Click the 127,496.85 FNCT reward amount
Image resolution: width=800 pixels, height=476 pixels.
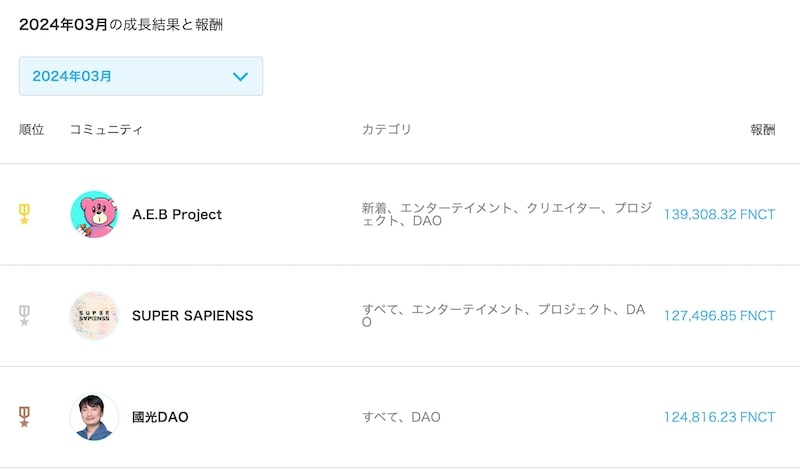[x=719, y=316]
